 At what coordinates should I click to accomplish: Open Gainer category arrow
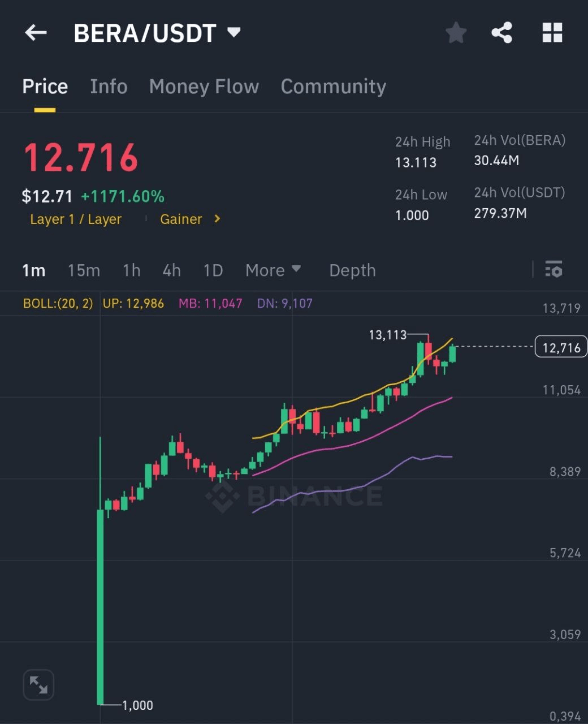point(217,219)
